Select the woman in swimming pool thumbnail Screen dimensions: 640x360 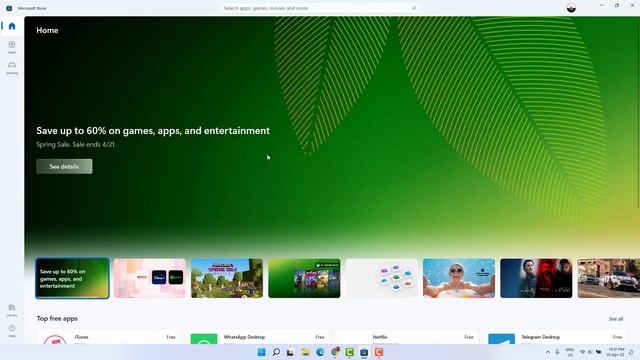(x=459, y=278)
